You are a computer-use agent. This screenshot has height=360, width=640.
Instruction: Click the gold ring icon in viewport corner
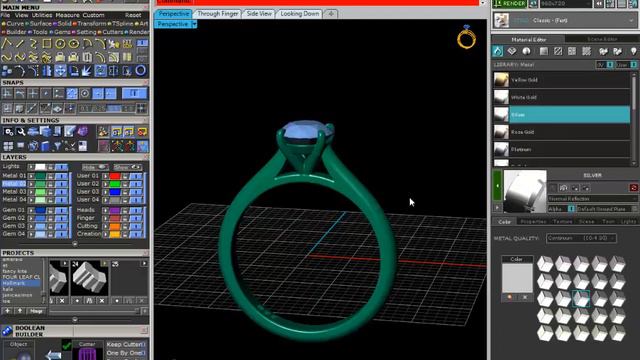[466, 37]
